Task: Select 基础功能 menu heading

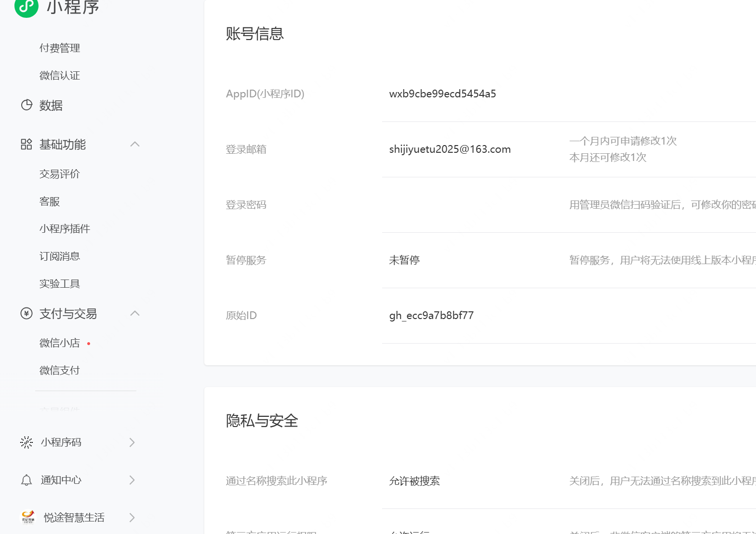Action: click(63, 144)
